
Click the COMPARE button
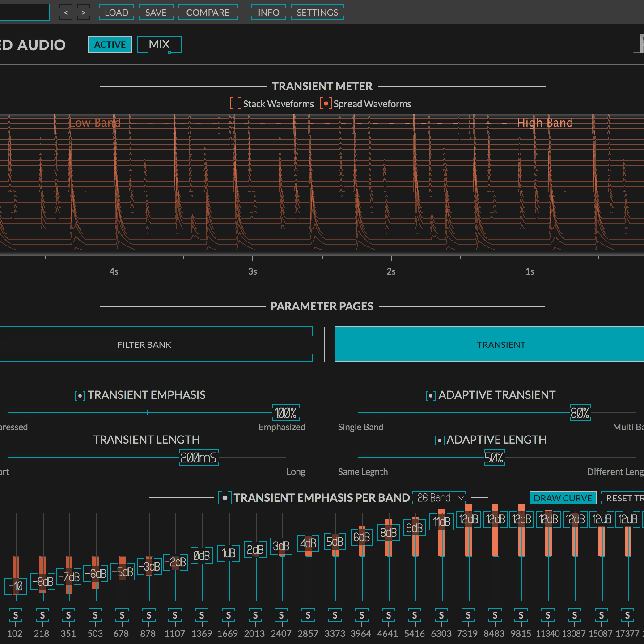(x=208, y=13)
